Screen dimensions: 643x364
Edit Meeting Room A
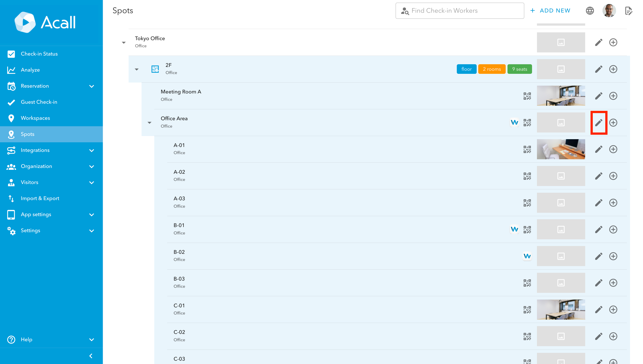click(599, 96)
